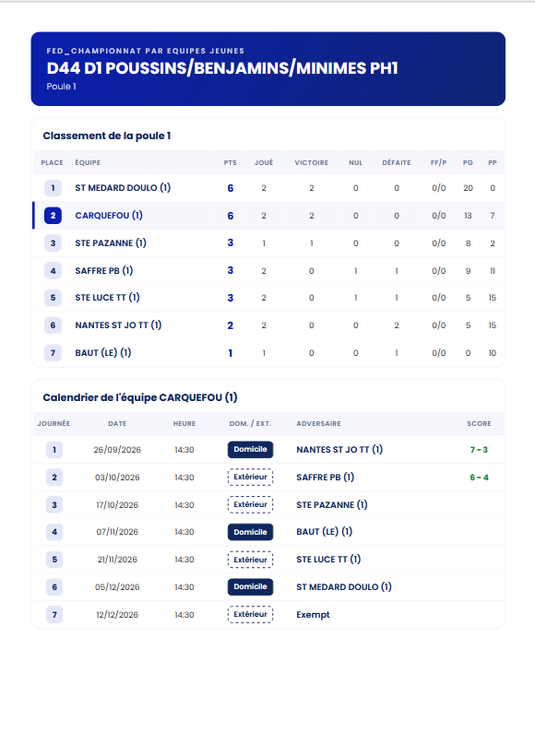
Task: Click the Extérieur badge for 12/12/2026
Action: pos(250,614)
